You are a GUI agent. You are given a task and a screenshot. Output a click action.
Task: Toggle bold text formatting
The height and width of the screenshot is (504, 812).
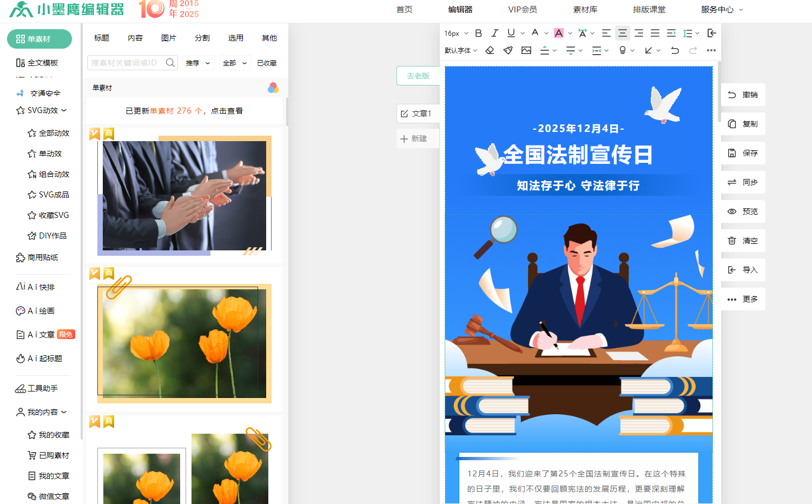coord(478,33)
